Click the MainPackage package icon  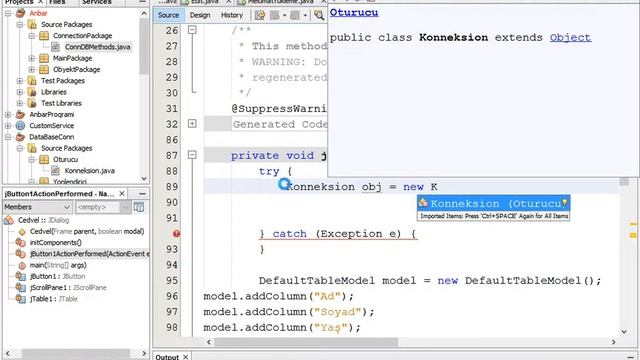44,58
